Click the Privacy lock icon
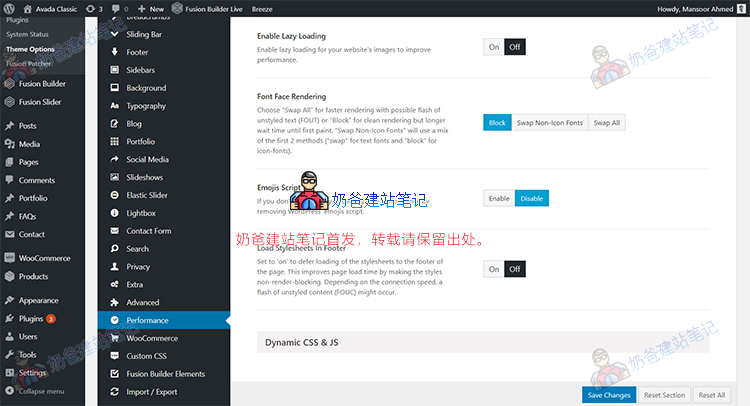The height and width of the screenshot is (406, 750). [114, 267]
